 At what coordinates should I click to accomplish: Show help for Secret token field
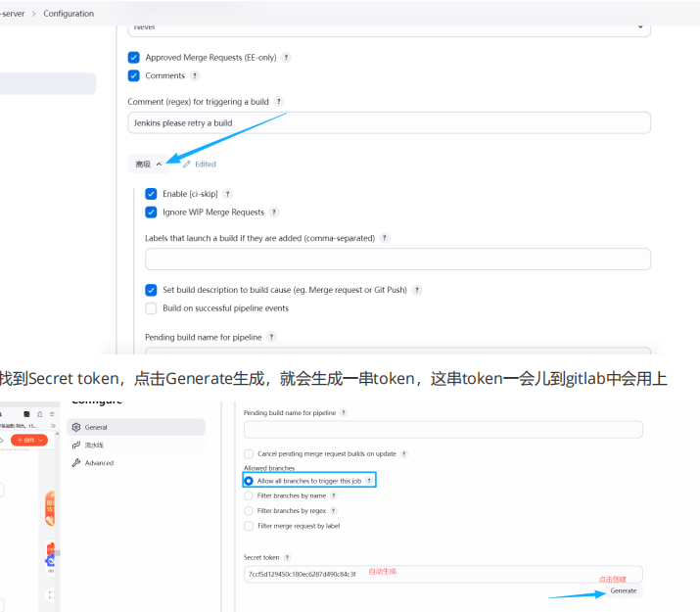(x=287, y=557)
